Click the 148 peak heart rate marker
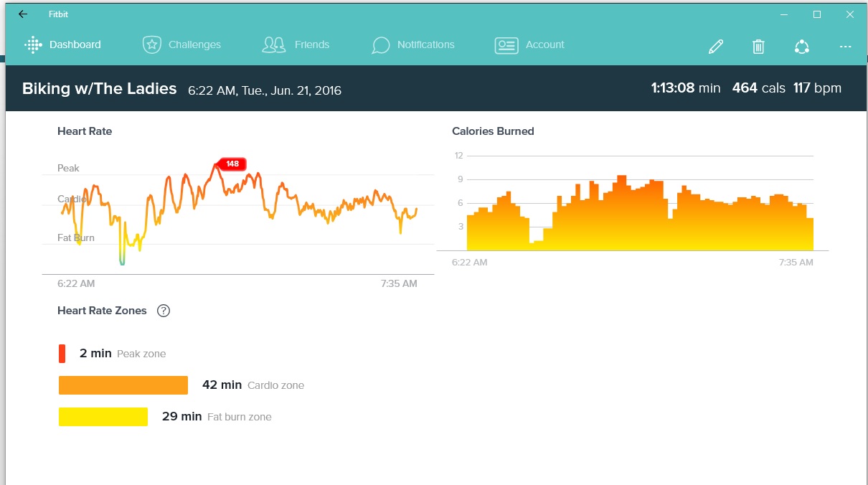The width and height of the screenshot is (868, 485). [x=231, y=164]
